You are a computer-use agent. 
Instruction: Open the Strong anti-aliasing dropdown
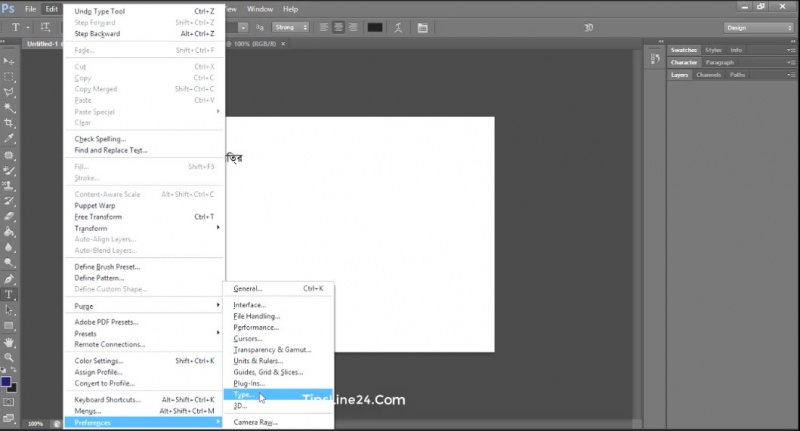pos(291,28)
